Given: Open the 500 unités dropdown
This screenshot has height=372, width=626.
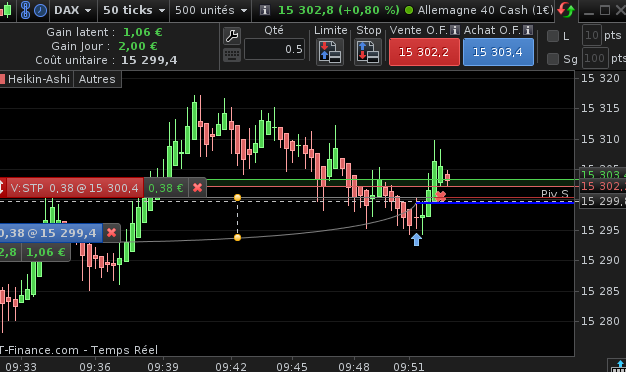Looking at the screenshot, I should [x=211, y=10].
